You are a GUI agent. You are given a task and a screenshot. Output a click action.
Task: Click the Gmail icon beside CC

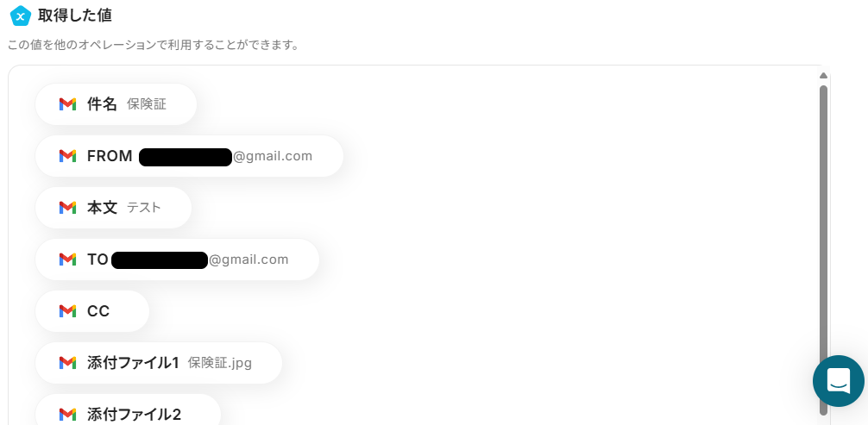point(67,311)
